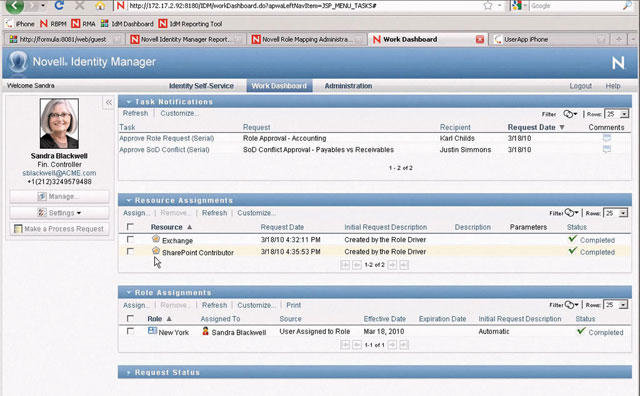640x396 pixels.
Task: Open a new browser tab with plus button
Action: point(619,39)
